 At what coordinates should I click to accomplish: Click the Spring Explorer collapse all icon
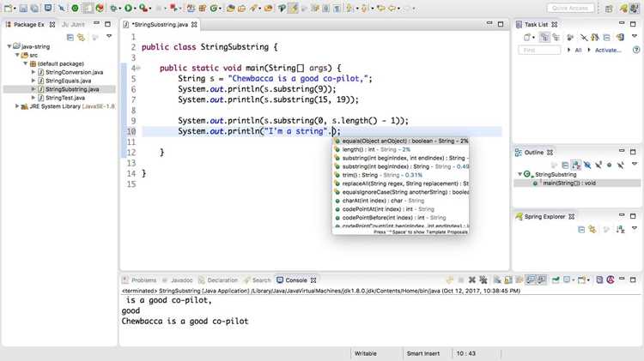pos(581,229)
